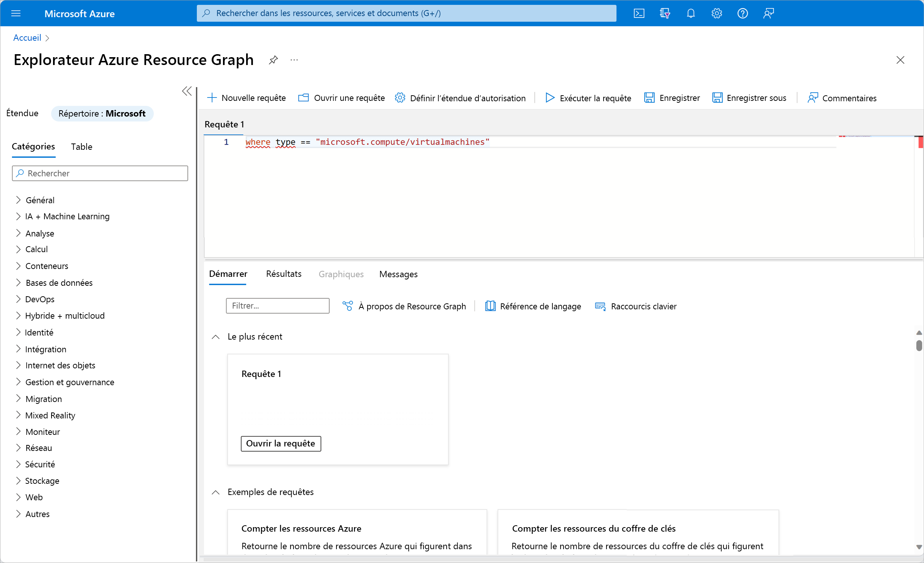Expand the IA + Machine Learning category

18,216
